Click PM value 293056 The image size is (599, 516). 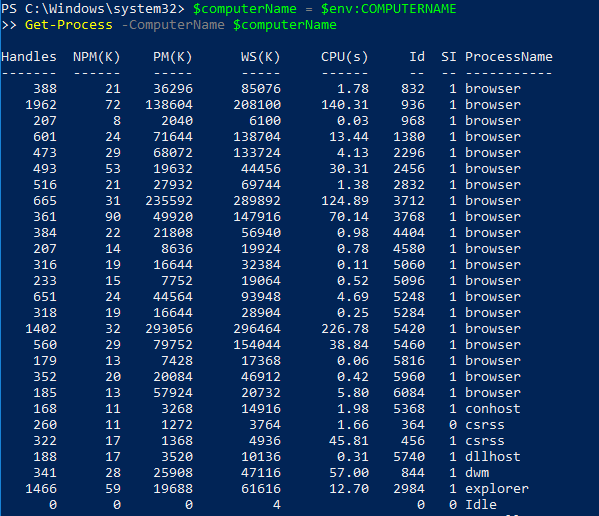point(169,329)
